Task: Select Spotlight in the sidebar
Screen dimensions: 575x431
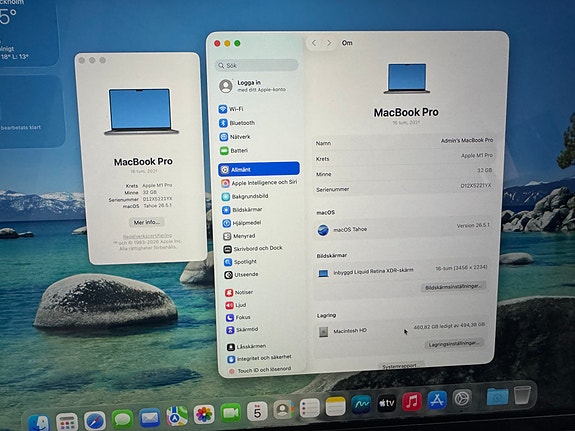Action: point(261,262)
